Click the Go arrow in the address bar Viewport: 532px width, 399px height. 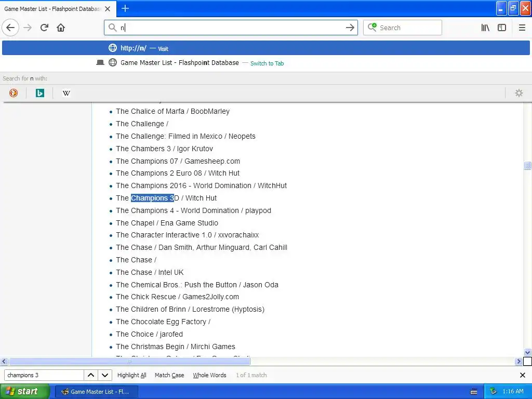point(350,28)
